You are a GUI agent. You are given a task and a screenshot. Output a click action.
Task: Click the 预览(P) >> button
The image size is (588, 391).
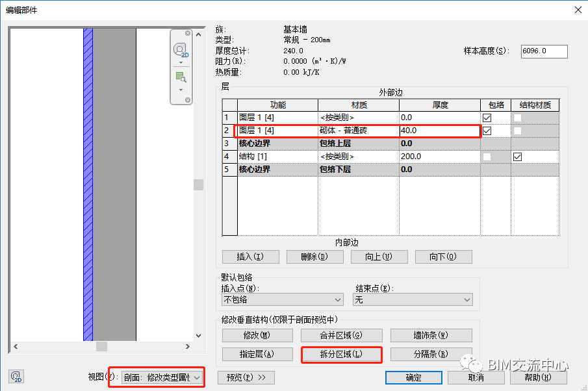click(x=246, y=377)
